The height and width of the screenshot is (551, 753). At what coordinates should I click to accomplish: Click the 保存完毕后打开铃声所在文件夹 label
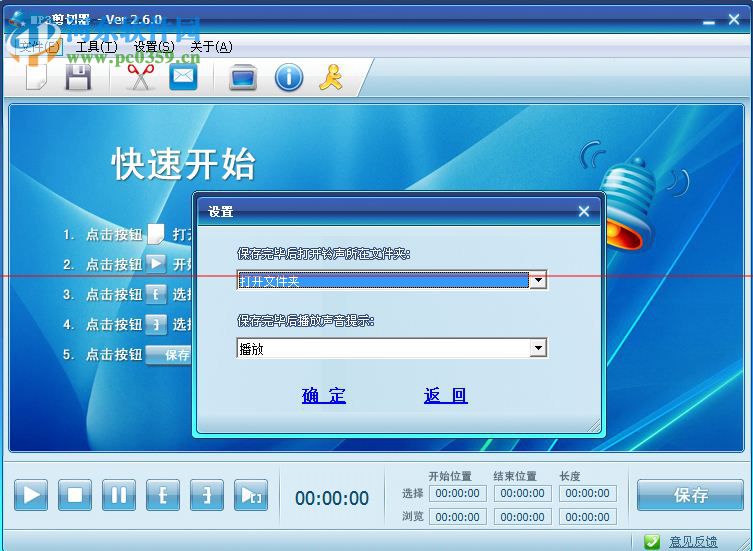click(x=324, y=254)
